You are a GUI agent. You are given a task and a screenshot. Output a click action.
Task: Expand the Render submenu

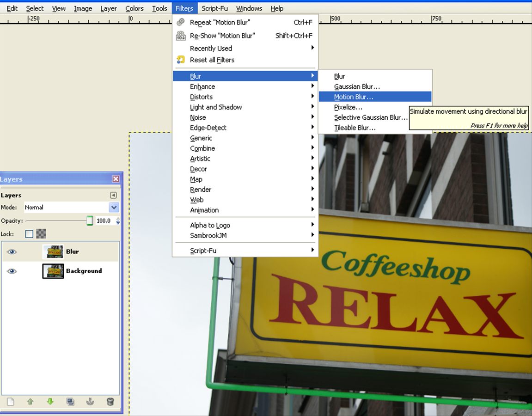(245, 190)
